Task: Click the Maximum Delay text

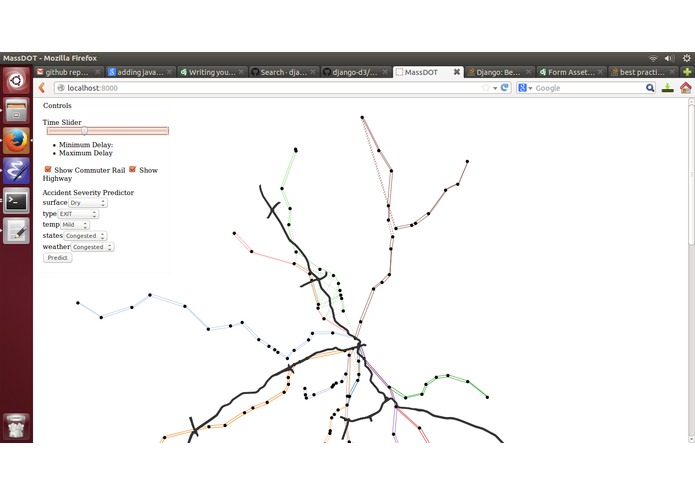Action: pos(86,153)
